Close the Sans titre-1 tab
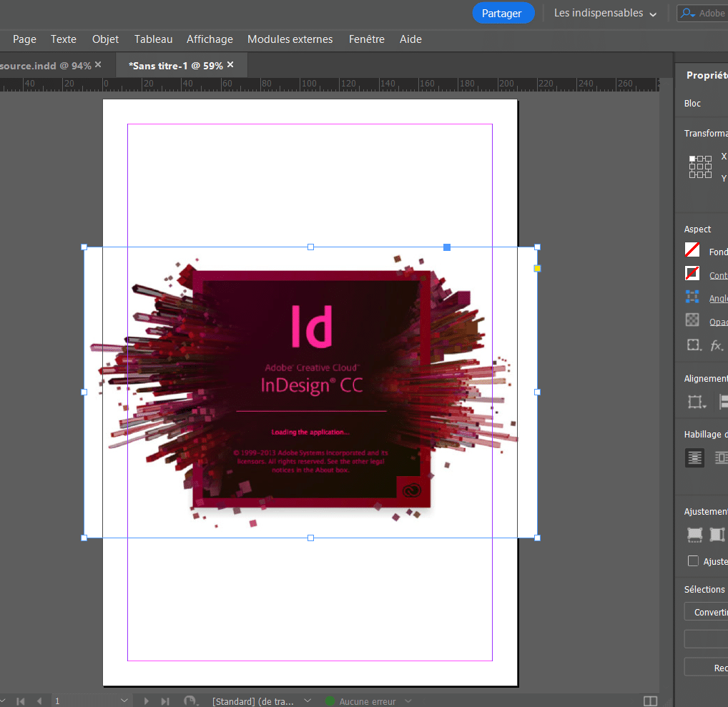Image resolution: width=728 pixels, height=707 pixels. point(230,65)
